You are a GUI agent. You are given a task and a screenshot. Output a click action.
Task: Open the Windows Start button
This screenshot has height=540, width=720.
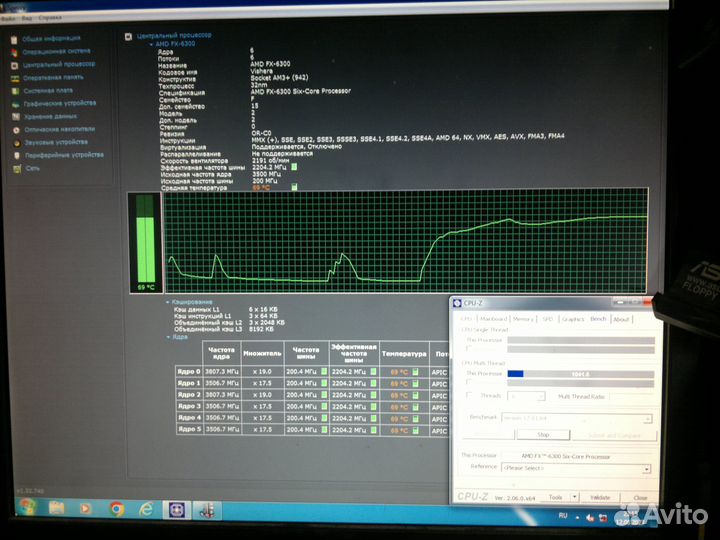click(28, 507)
